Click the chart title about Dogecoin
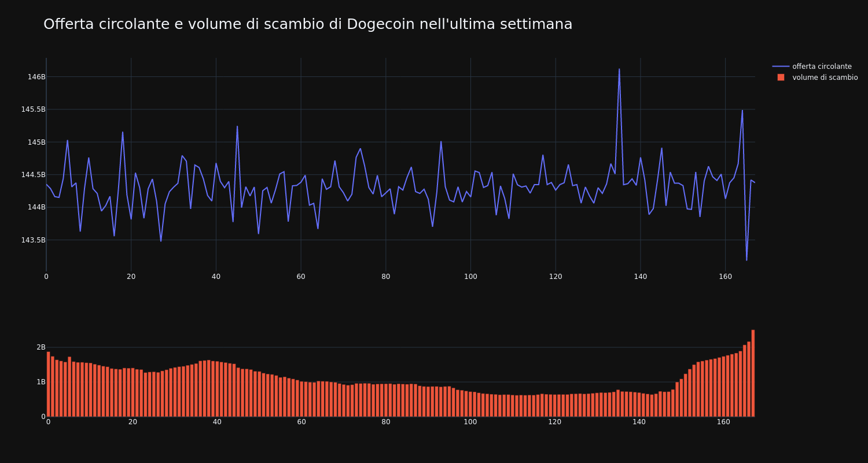868x463 pixels. [x=308, y=24]
